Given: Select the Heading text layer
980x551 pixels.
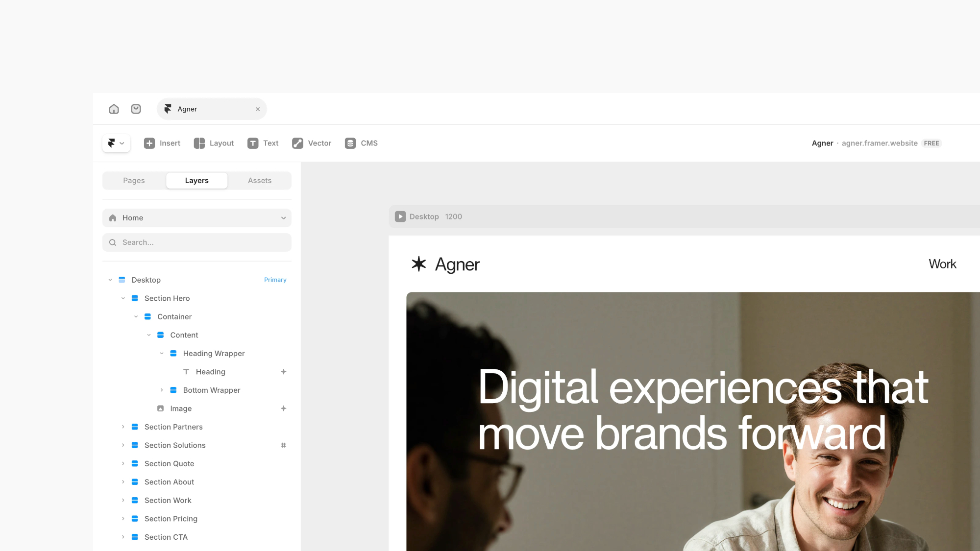Looking at the screenshot, I should tap(197, 372).
